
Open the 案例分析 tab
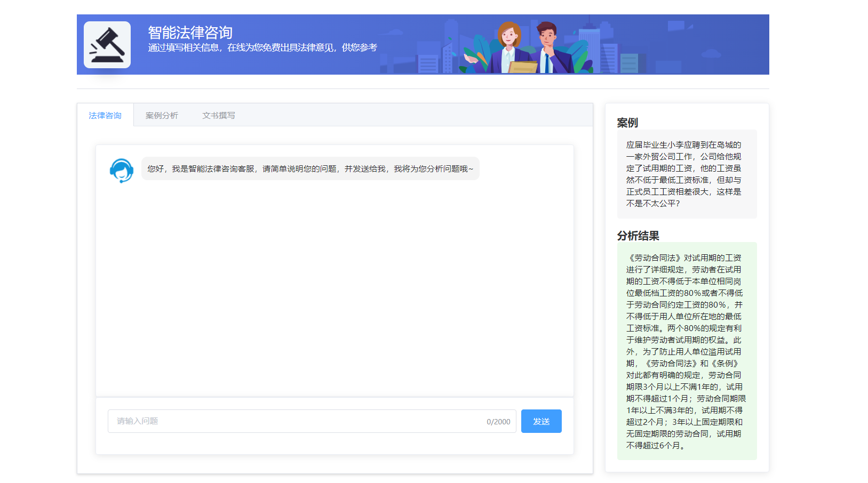coord(162,115)
